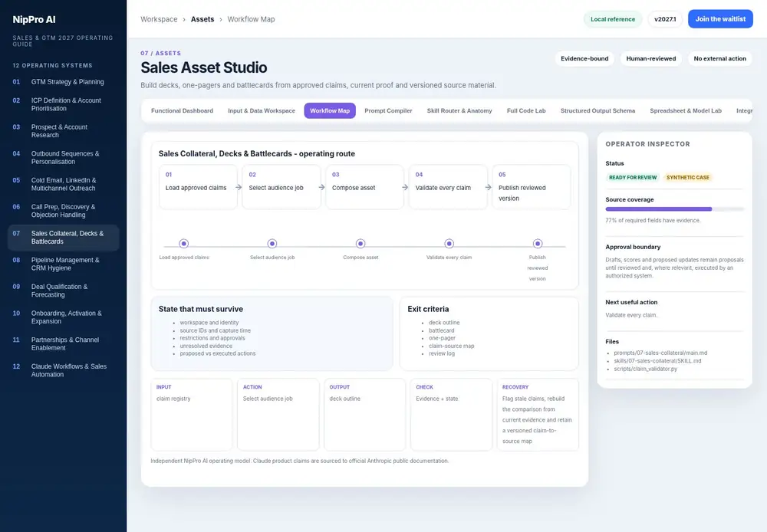Switch to Skill Router & Anatomy tab
767x532 pixels.
click(x=459, y=111)
